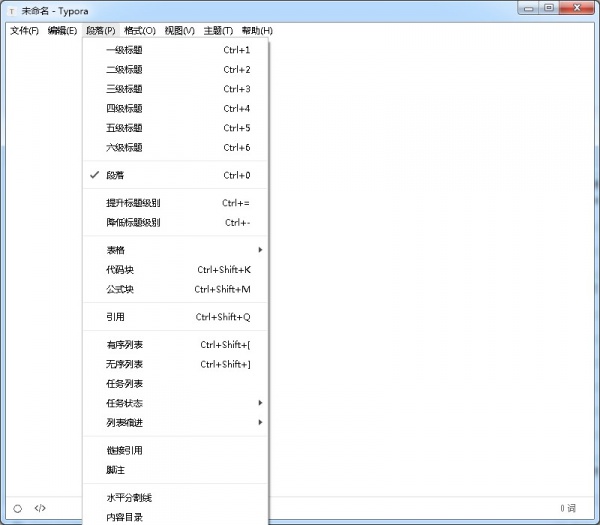The width and height of the screenshot is (600, 525).
Task: Select 一级标题 from the menu
Action: 124,50
